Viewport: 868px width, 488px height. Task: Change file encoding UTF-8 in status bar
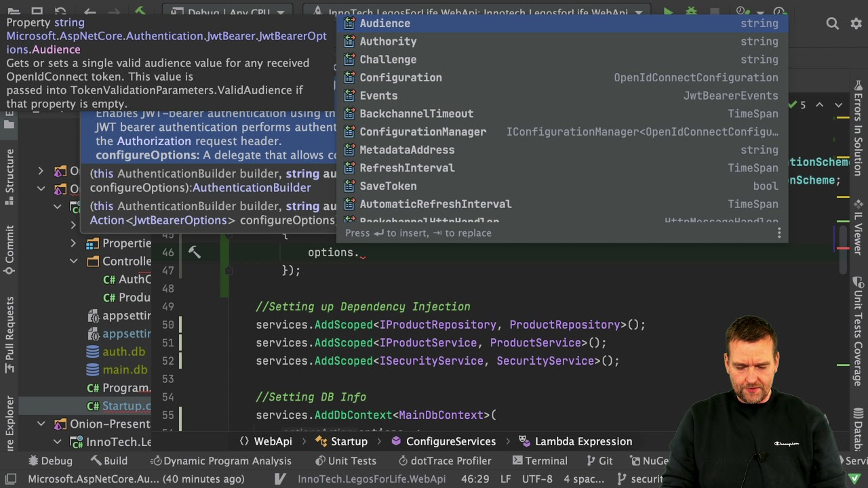pos(537,479)
